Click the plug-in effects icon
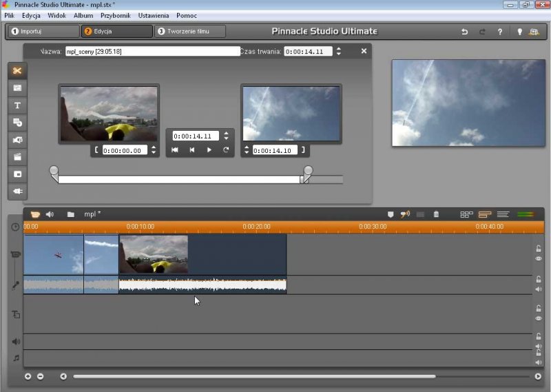The height and width of the screenshot is (392, 551). (x=17, y=192)
